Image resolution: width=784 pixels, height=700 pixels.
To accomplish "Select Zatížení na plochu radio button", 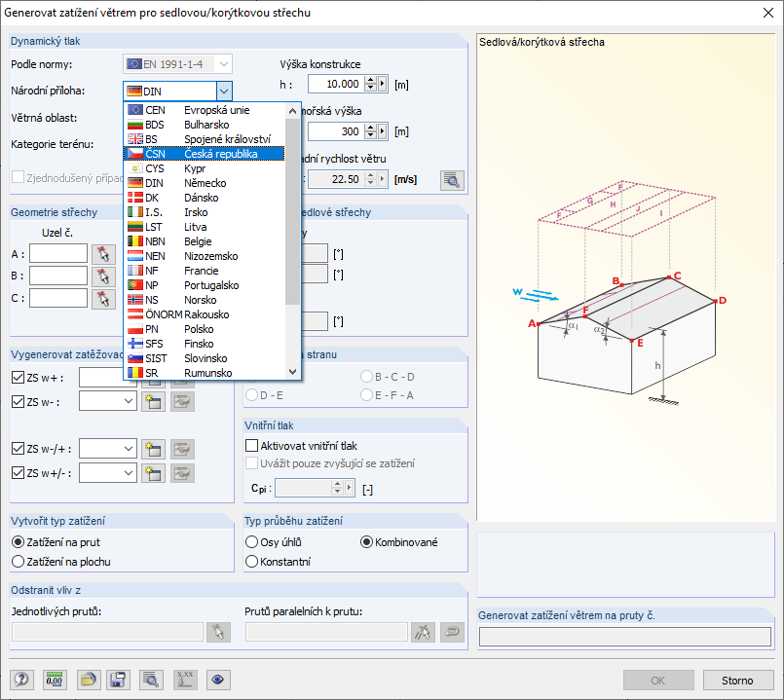I will [x=18, y=562].
